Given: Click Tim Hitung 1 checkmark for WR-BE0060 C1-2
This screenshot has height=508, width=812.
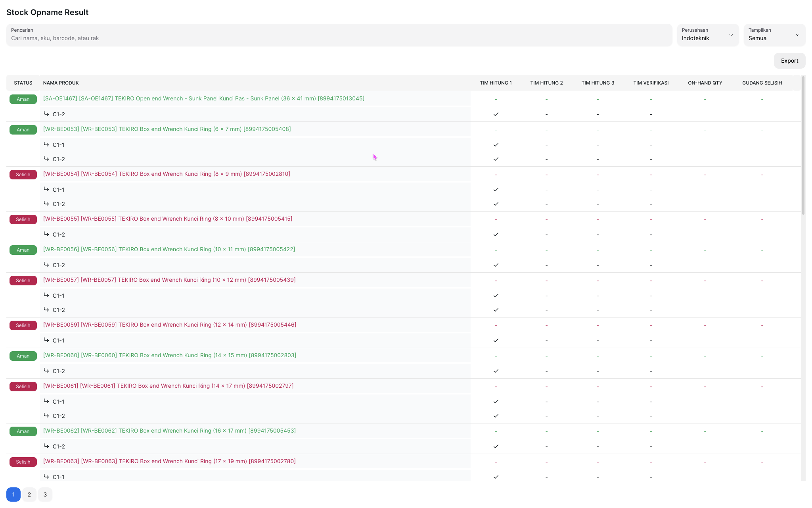Looking at the screenshot, I should [x=496, y=371].
